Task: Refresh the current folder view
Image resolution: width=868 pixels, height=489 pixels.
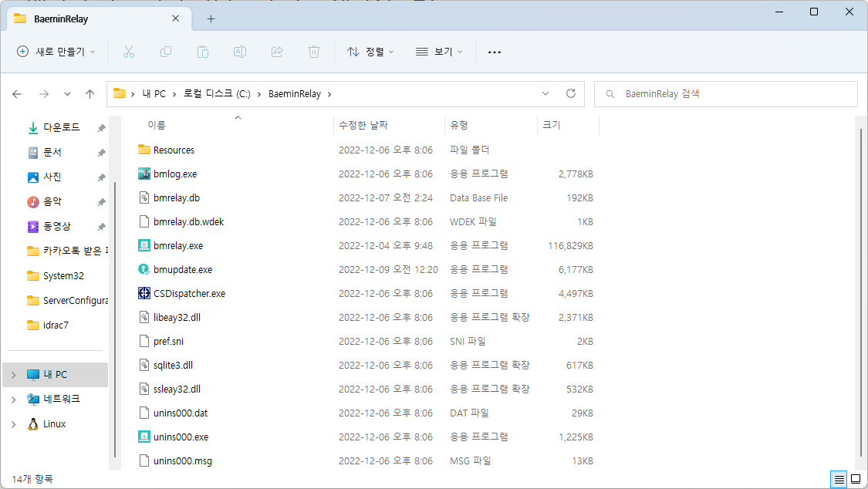Action: (571, 93)
